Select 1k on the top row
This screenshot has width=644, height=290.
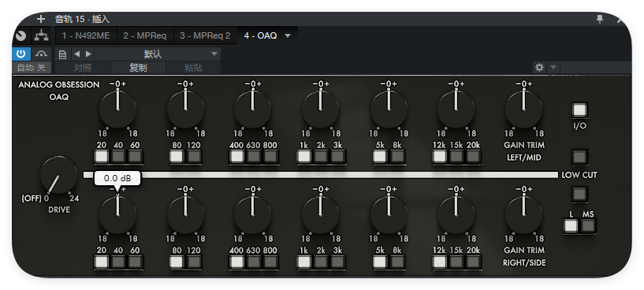pos(304,157)
